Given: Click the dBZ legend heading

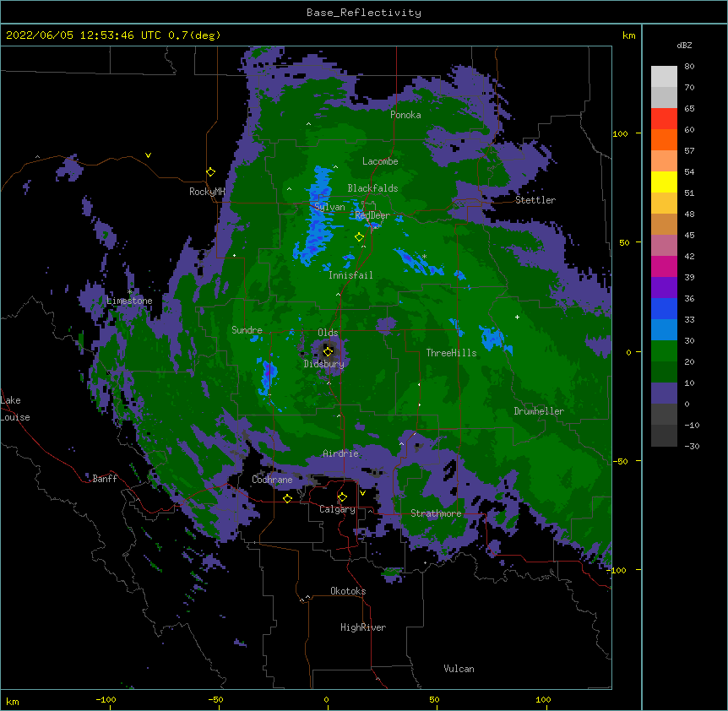Looking at the screenshot, I should [x=684, y=45].
